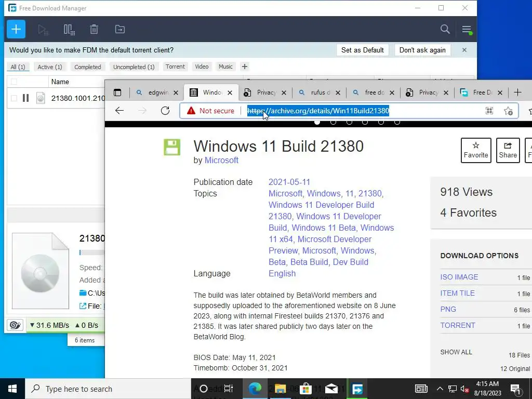Move download to folder icon in FDM
532x399 pixels.
pos(120,29)
